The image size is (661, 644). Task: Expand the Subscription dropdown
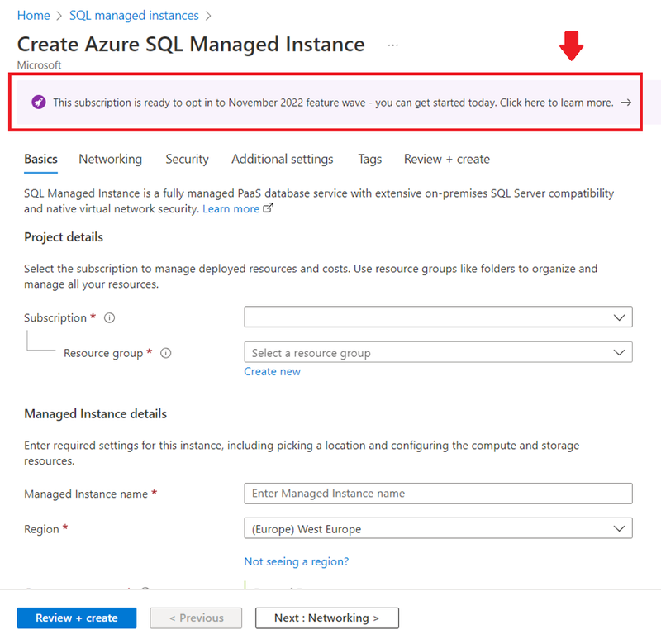click(x=438, y=317)
